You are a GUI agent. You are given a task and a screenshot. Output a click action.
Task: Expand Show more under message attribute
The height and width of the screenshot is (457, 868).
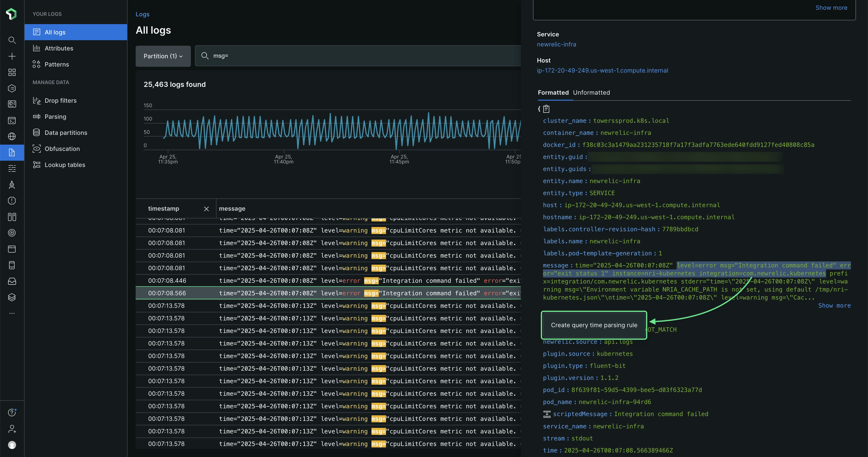tap(834, 305)
